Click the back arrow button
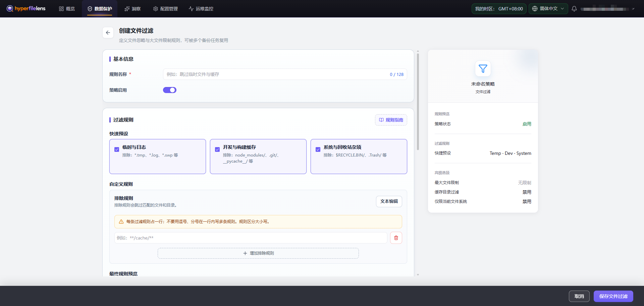 point(108,33)
